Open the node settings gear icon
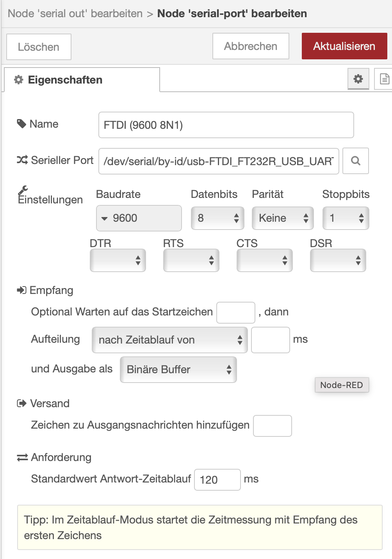The height and width of the screenshot is (559, 392). pos(358,79)
